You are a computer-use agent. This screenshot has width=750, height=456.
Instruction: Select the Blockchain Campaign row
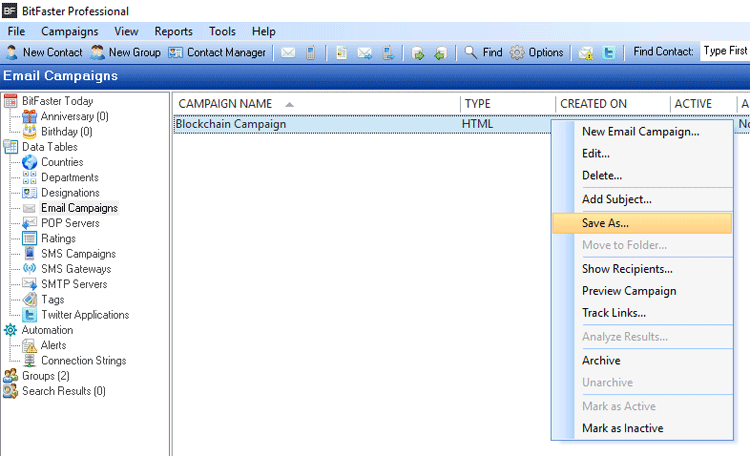[231, 124]
